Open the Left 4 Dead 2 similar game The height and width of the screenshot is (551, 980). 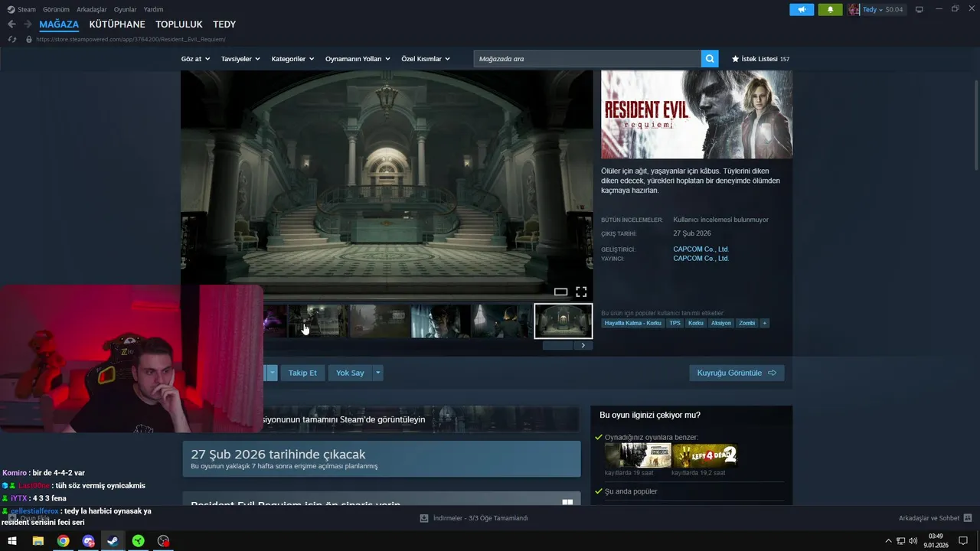pos(705,455)
